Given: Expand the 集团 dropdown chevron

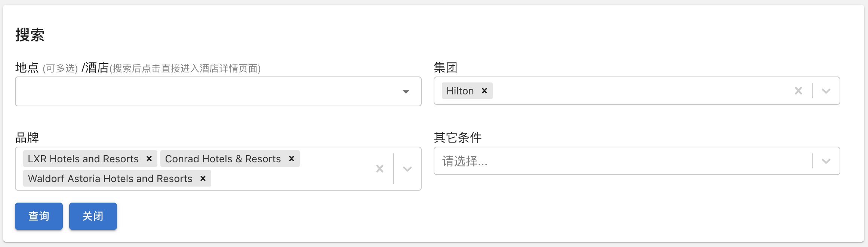Looking at the screenshot, I should tap(826, 91).
